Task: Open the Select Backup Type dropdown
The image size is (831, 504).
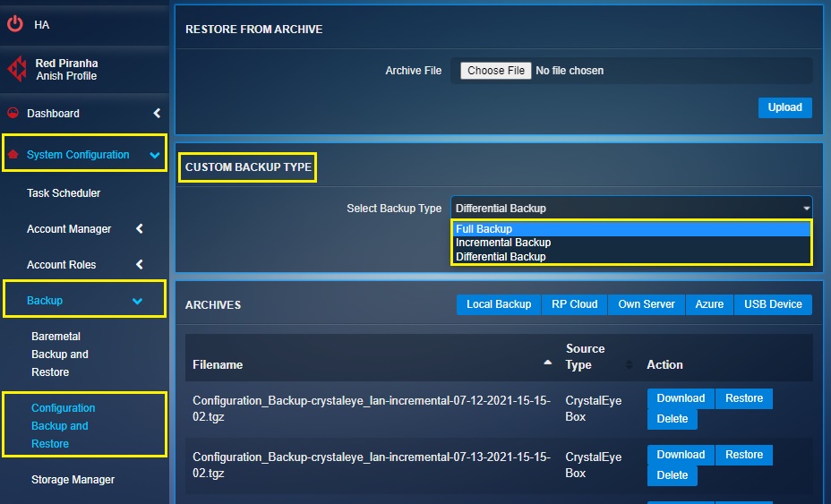Action: [x=631, y=208]
